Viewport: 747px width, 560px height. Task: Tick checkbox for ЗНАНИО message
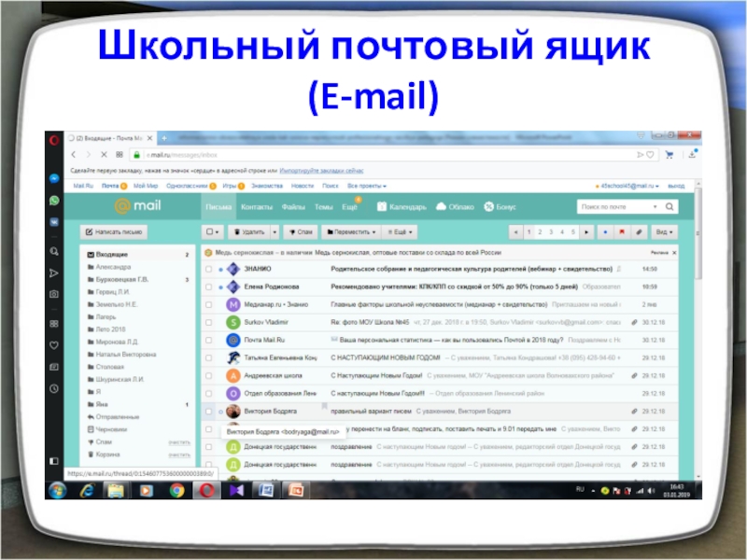click(x=208, y=269)
